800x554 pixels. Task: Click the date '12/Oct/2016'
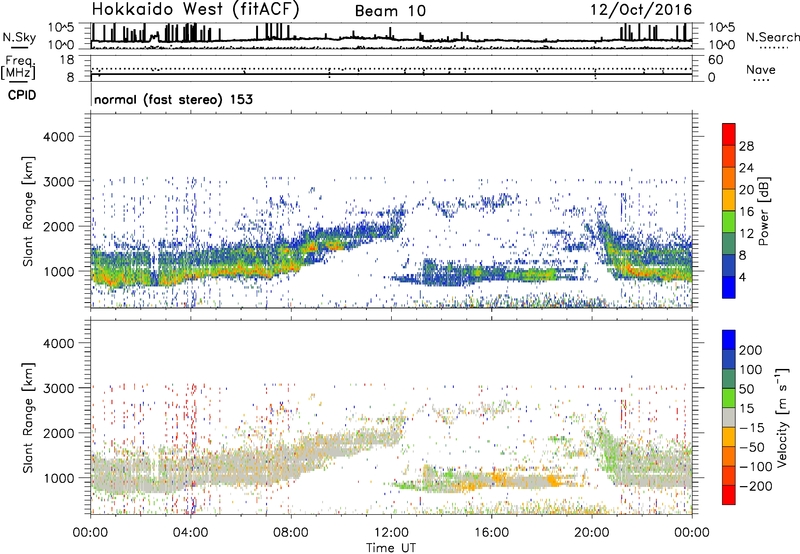click(x=641, y=10)
